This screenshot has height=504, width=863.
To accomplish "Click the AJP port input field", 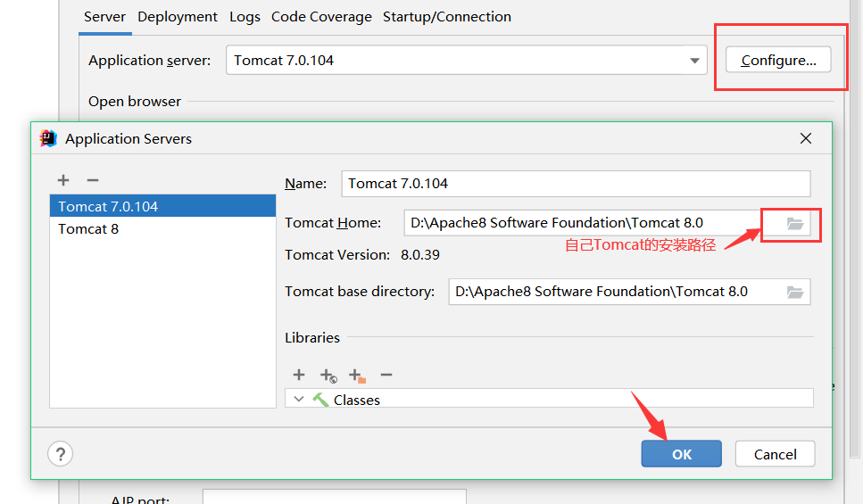I will [334, 496].
